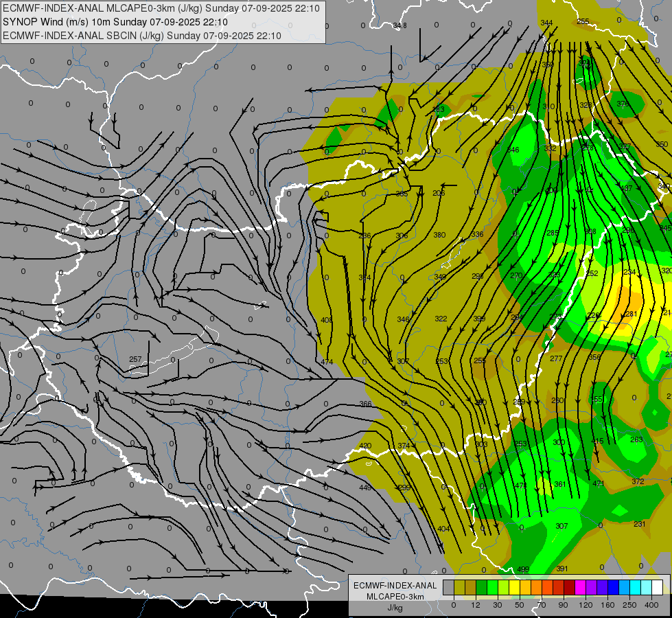Image resolution: width=672 pixels, height=618 pixels.
Task: Click the map value '408'
Action: 327,320
